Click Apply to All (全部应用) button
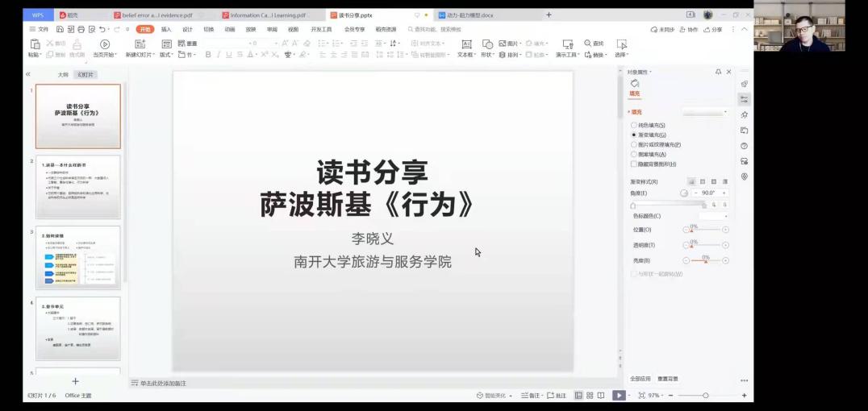This screenshot has width=868, height=411. 641,379
